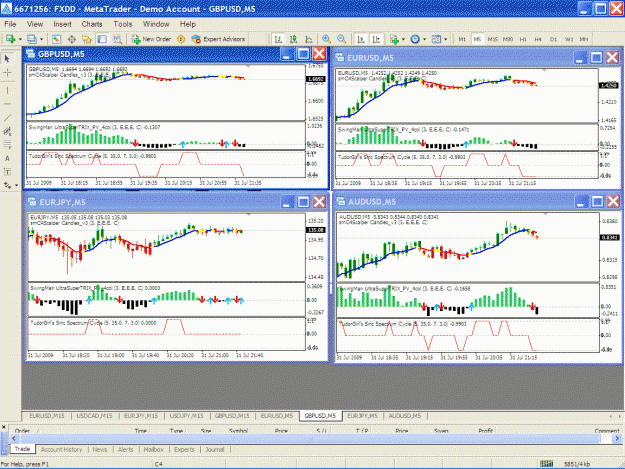This screenshot has width=625, height=469.
Task: Toggle the Navigator star-folder icon
Action: pos(86,39)
